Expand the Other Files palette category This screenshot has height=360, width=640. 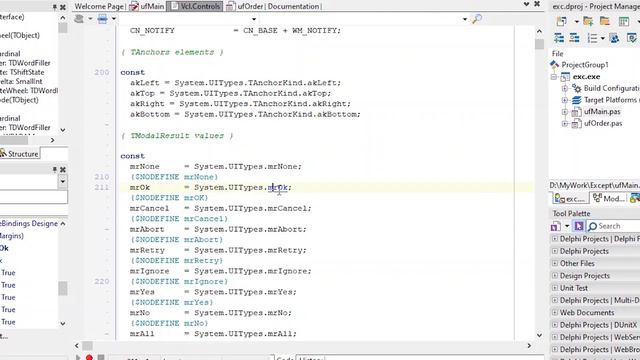(555, 263)
